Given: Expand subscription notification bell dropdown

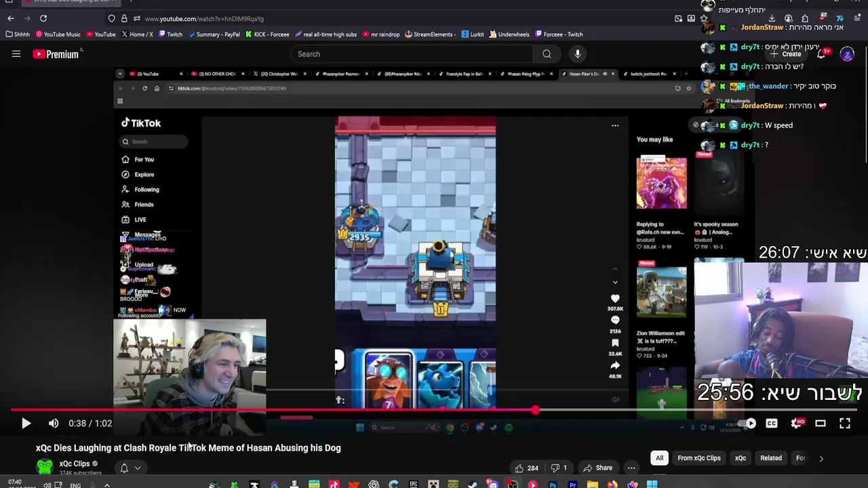Looking at the screenshot, I should (x=130, y=468).
